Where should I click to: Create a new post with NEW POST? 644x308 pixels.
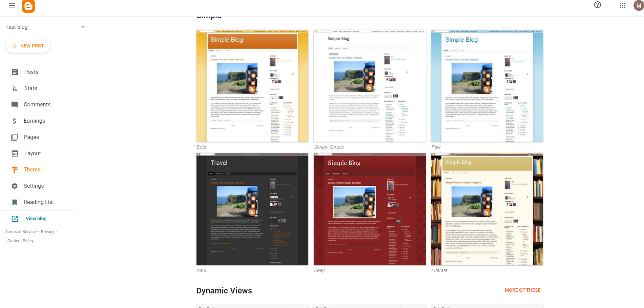[28, 46]
